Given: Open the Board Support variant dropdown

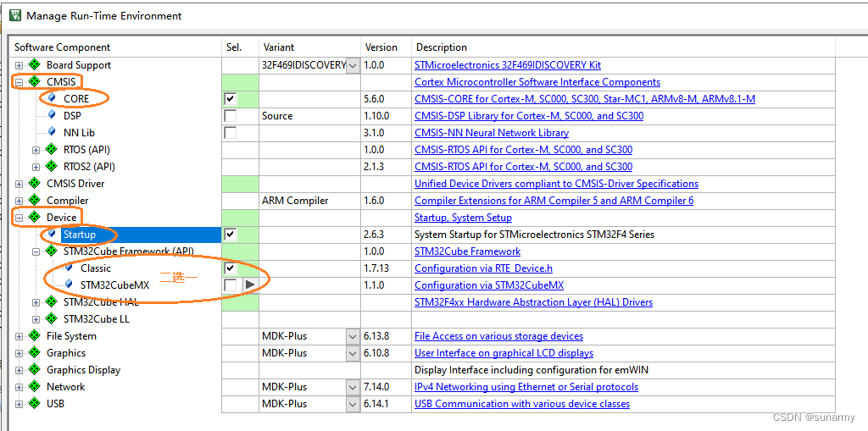Looking at the screenshot, I should click(353, 65).
